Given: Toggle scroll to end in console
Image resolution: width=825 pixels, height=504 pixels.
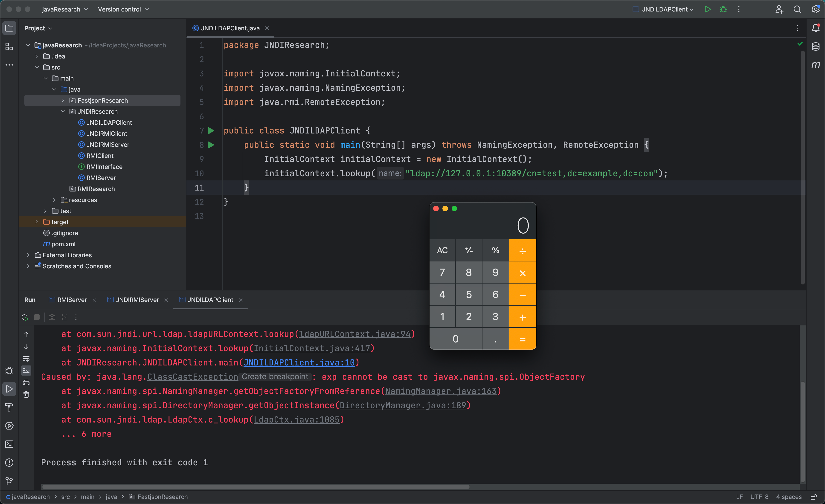Looking at the screenshot, I should point(26,371).
